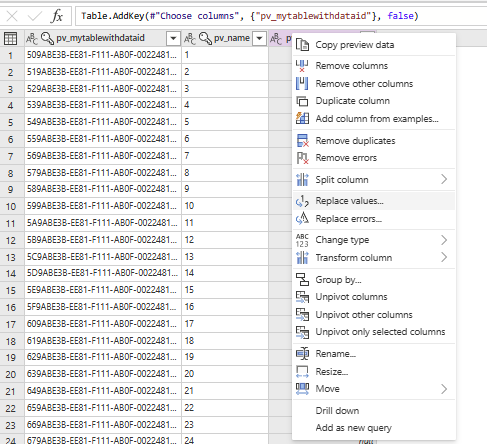Choose Copy preview data menu entry
Screen dimensions: 487x444
click(x=374, y=45)
